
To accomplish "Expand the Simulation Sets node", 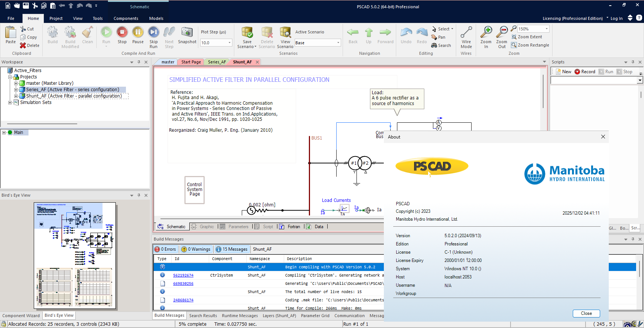I will click(x=10, y=102).
